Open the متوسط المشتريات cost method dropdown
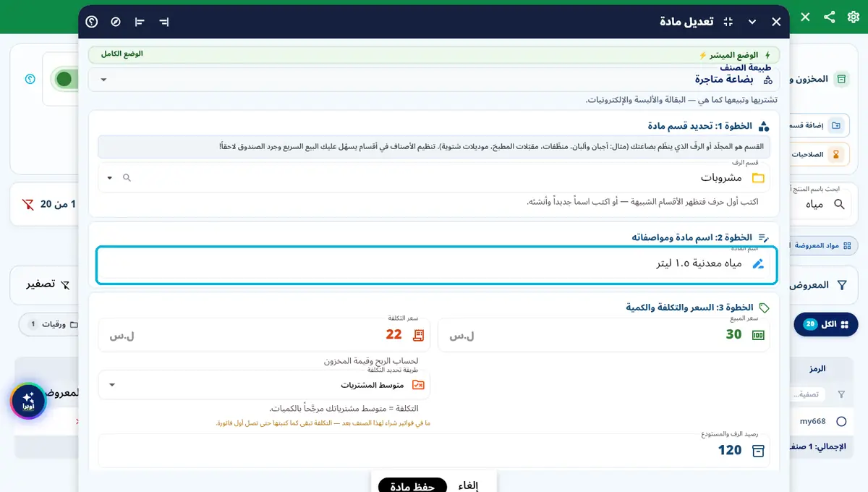868x492 pixels. (264, 385)
